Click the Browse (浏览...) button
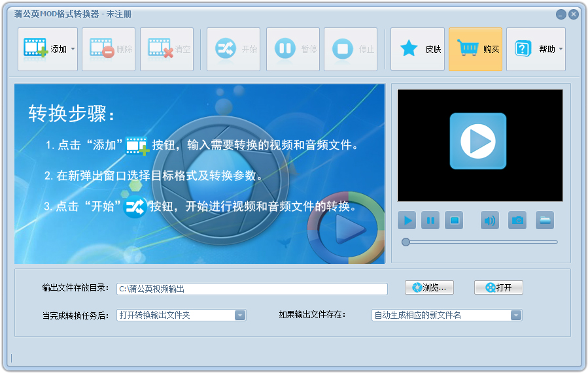Viewport: 588px width, 373px height. (429, 288)
